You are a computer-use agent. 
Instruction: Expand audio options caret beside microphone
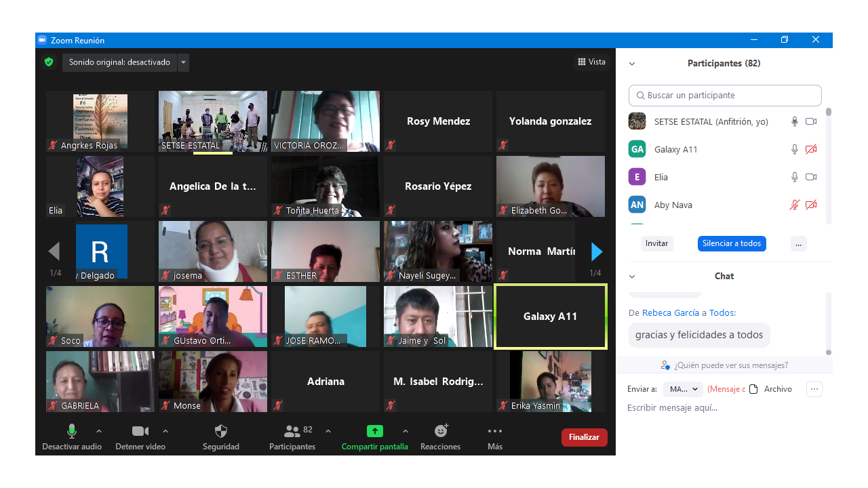coord(99,431)
